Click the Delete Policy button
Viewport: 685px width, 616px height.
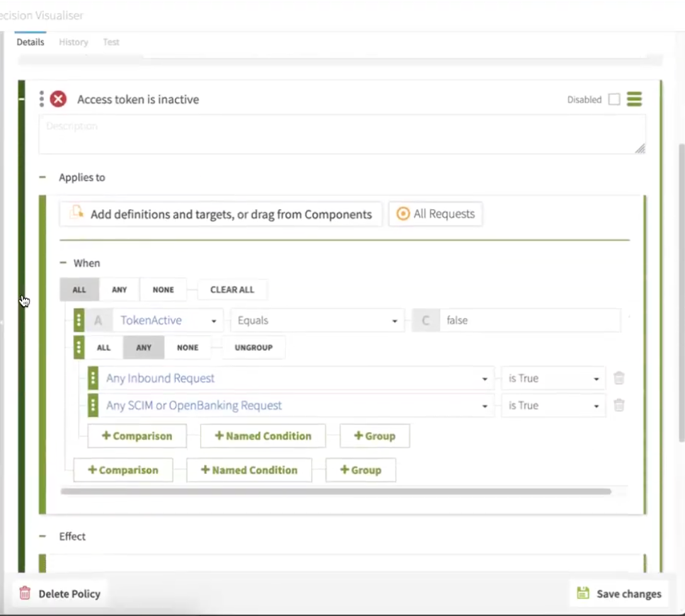pyautogui.click(x=60, y=593)
